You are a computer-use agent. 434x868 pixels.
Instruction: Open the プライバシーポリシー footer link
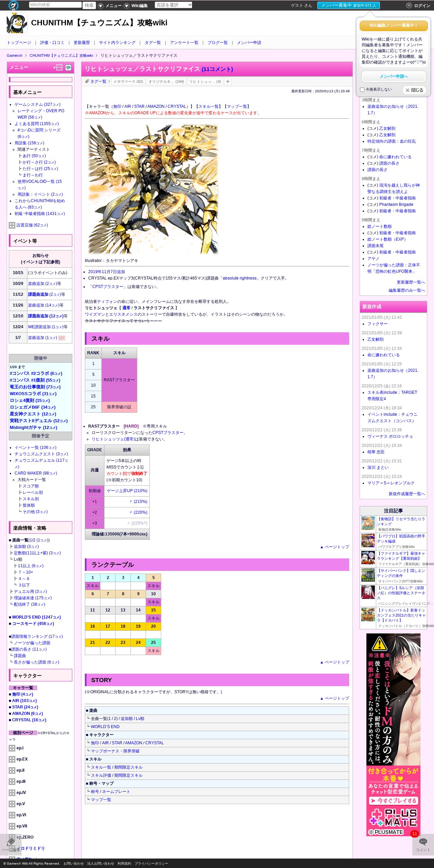[151, 863]
